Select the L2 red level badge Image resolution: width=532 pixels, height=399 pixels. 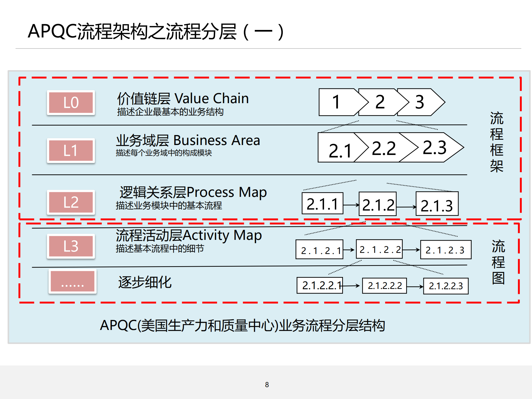(x=70, y=203)
